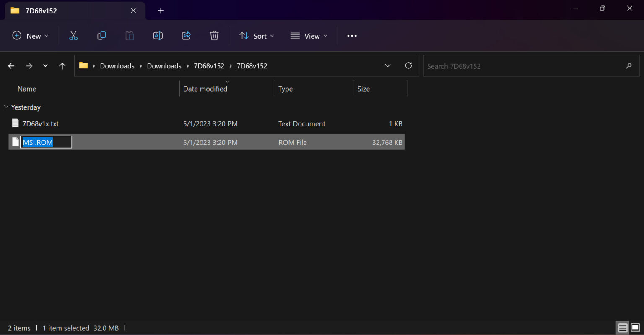This screenshot has height=335, width=644.
Task: Refresh the current folder view
Action: (408, 65)
